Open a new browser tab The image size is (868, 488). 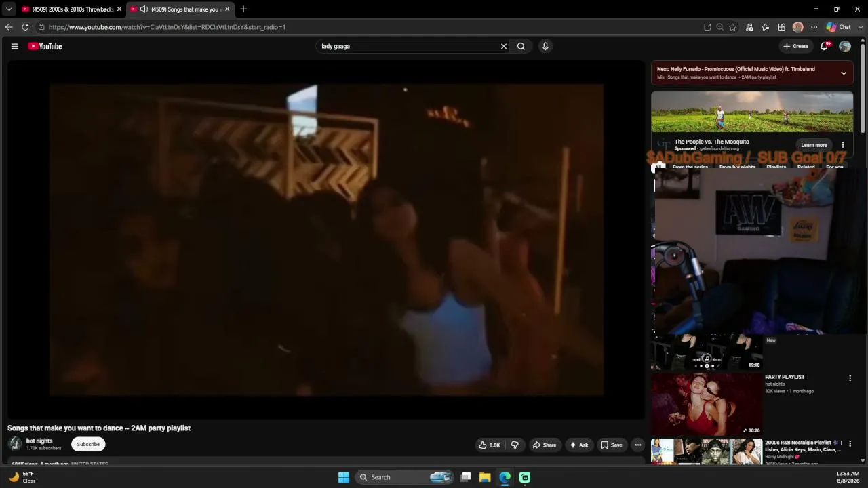[243, 9]
